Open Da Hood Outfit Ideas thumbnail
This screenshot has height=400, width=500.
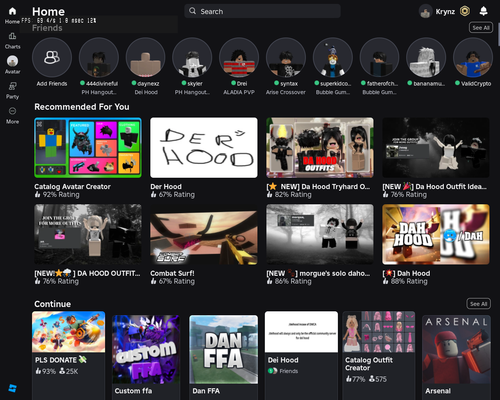[x=436, y=147]
